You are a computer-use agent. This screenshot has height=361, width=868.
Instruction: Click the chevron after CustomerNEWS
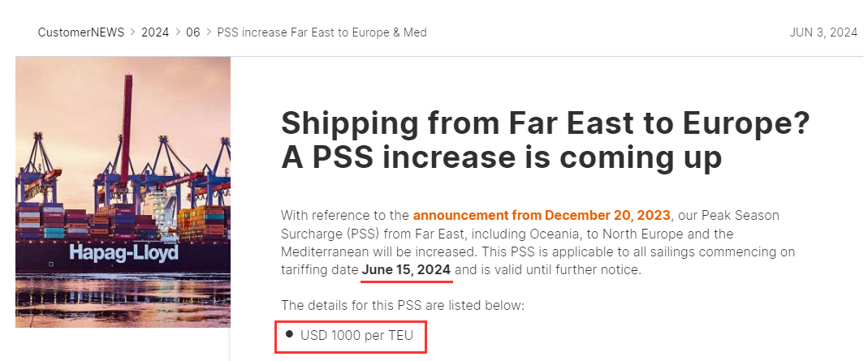[133, 32]
